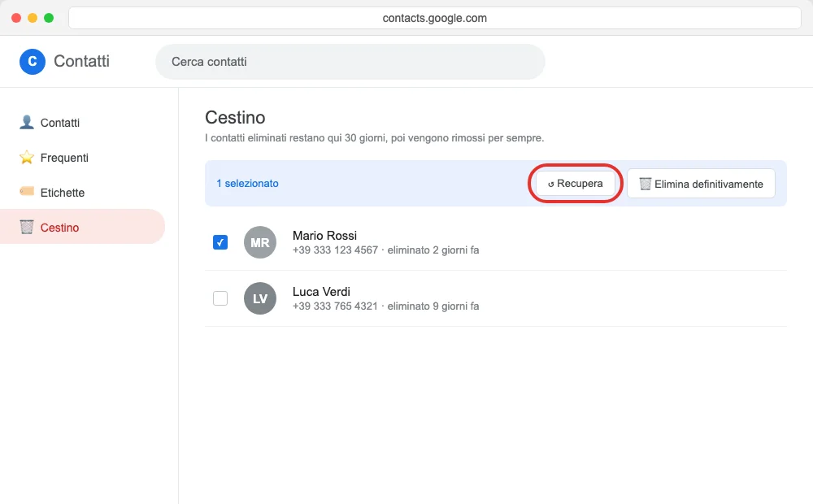813x504 pixels.
Task: Click phone number +39 333 765 4321
Action: point(335,306)
